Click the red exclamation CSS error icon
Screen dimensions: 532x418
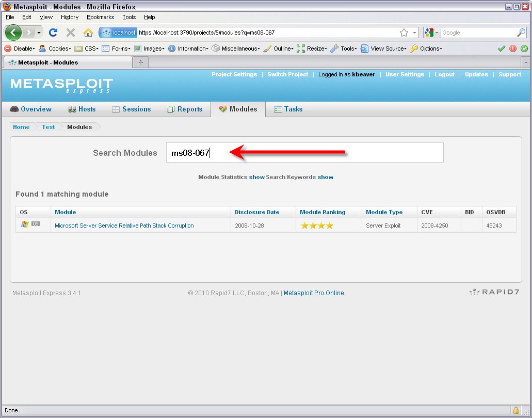[x=513, y=49]
